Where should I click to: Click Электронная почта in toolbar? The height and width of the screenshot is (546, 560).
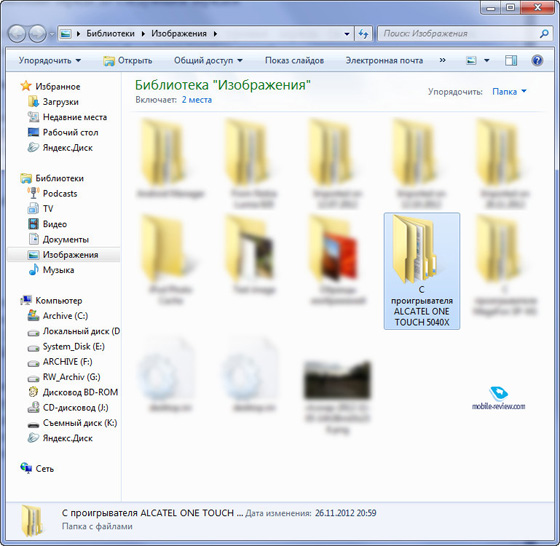click(384, 60)
